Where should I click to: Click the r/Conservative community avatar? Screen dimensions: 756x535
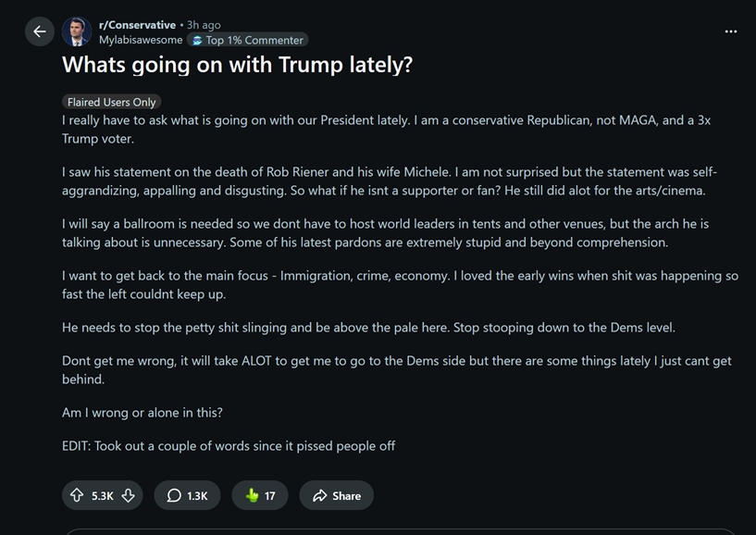76,31
